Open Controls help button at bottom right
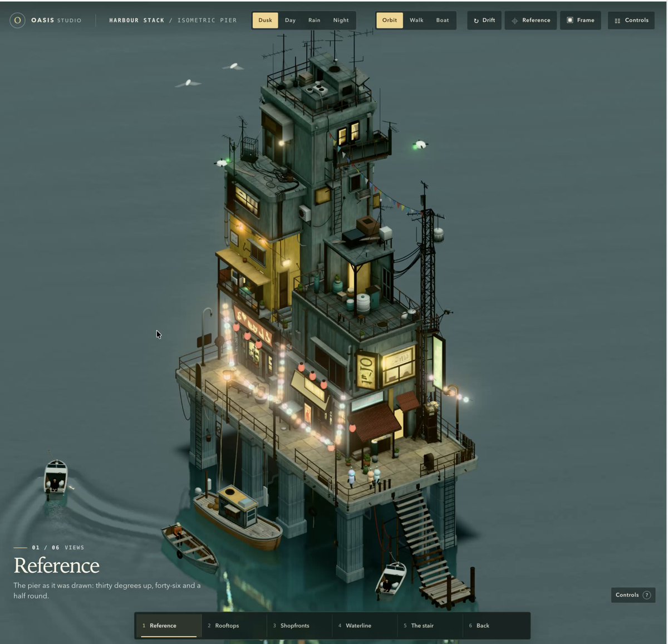668x644 pixels. tap(633, 595)
